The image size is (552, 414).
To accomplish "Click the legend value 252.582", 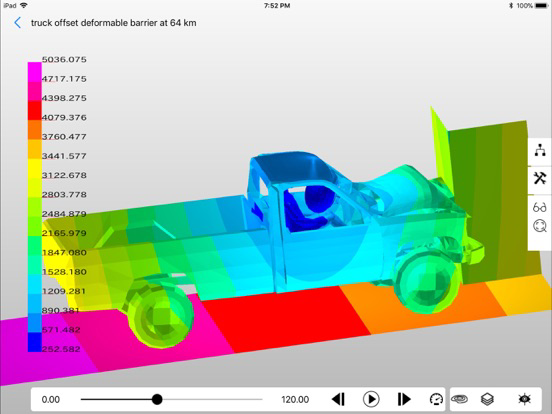I will click(61, 349).
